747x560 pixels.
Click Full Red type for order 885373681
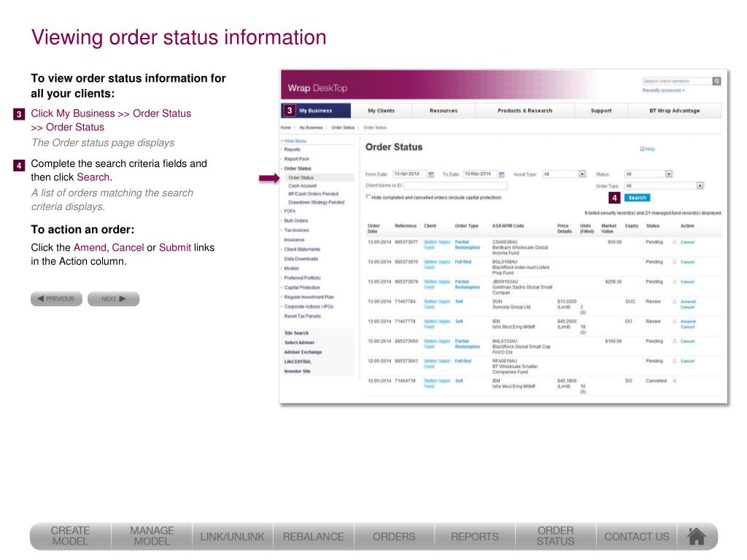[x=462, y=361]
